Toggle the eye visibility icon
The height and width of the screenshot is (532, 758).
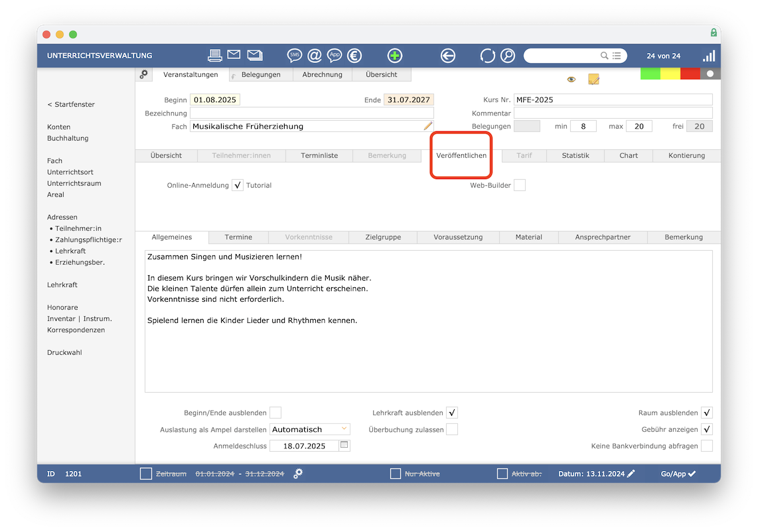pyautogui.click(x=571, y=79)
